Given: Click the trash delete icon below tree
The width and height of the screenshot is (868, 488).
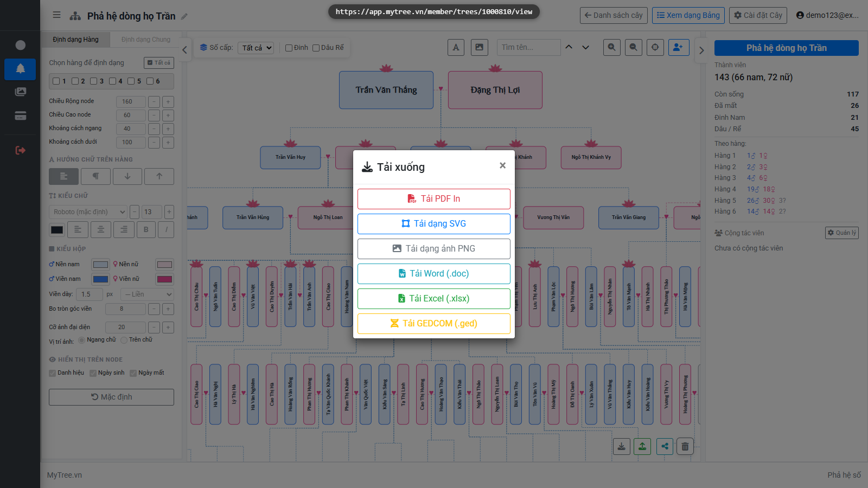Looking at the screenshot, I should point(685,446).
